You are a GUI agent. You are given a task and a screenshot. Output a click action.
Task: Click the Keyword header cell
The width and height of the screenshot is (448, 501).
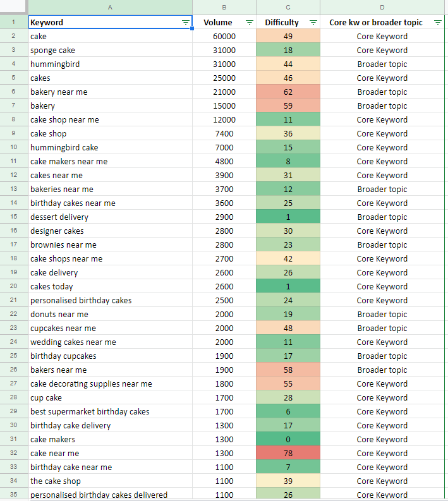[x=110, y=22]
